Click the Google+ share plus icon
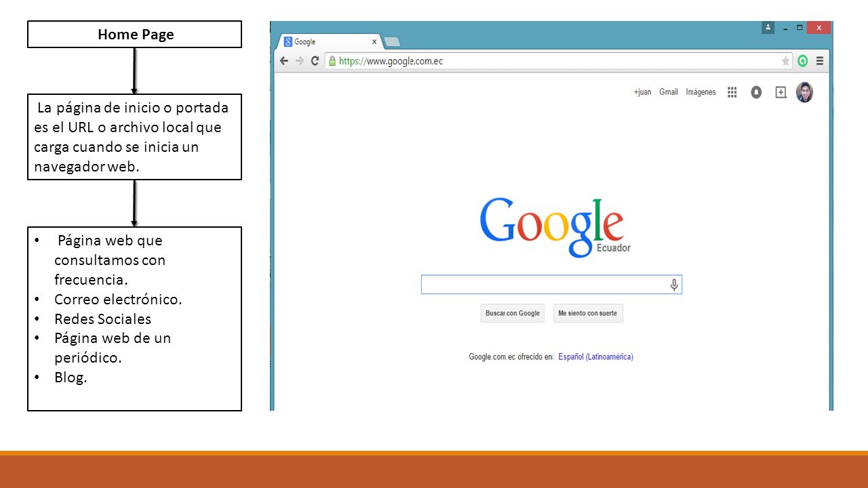The width and height of the screenshot is (868, 488). coord(781,92)
